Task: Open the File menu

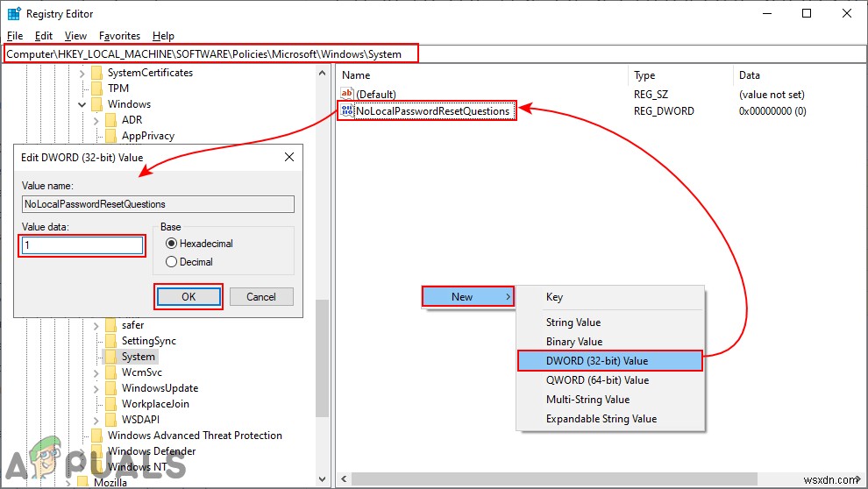Action: pyautogui.click(x=15, y=36)
